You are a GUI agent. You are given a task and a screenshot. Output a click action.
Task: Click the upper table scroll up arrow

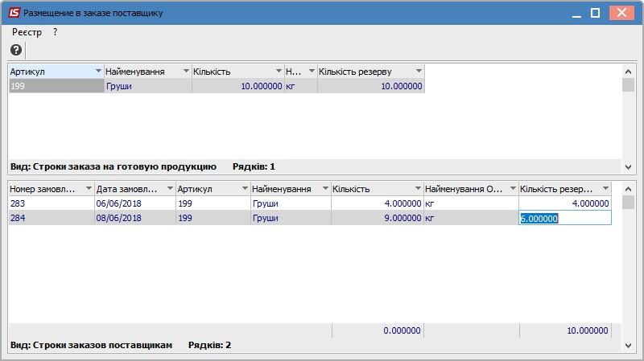coord(628,72)
